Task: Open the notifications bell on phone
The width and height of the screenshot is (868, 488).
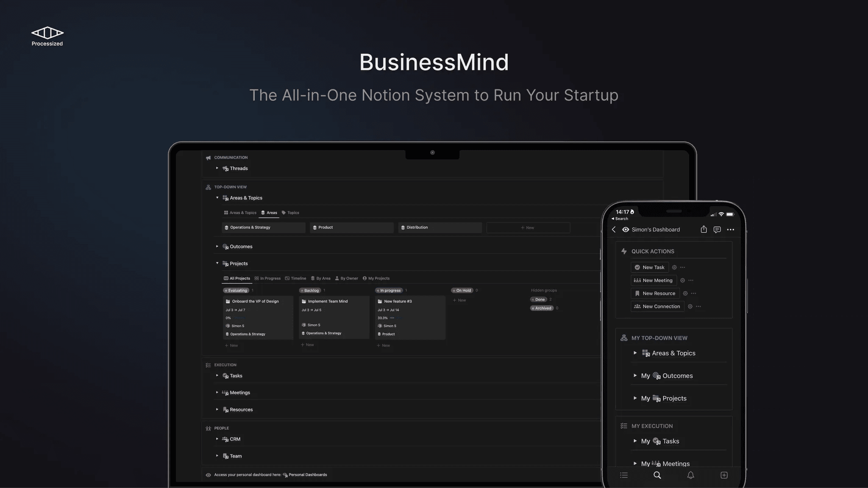Action: pyautogui.click(x=690, y=475)
